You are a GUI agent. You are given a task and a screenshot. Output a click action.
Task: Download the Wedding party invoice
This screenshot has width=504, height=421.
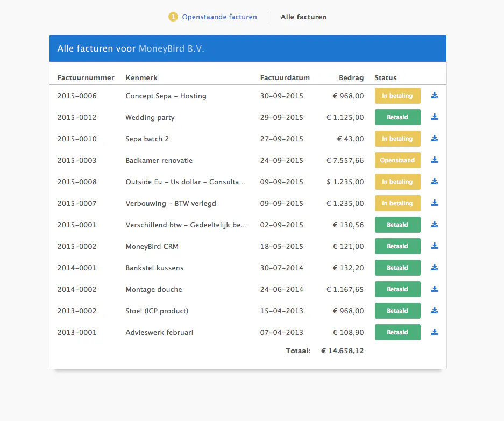point(435,117)
